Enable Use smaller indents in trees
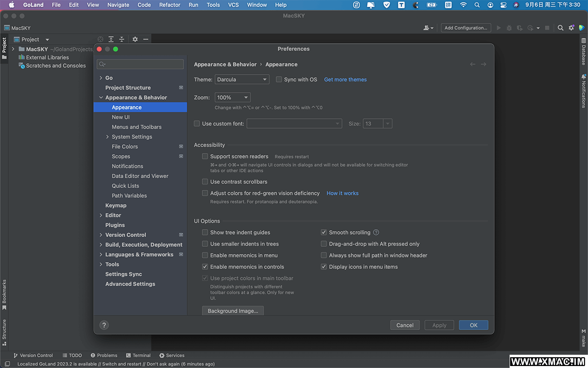 click(x=205, y=243)
